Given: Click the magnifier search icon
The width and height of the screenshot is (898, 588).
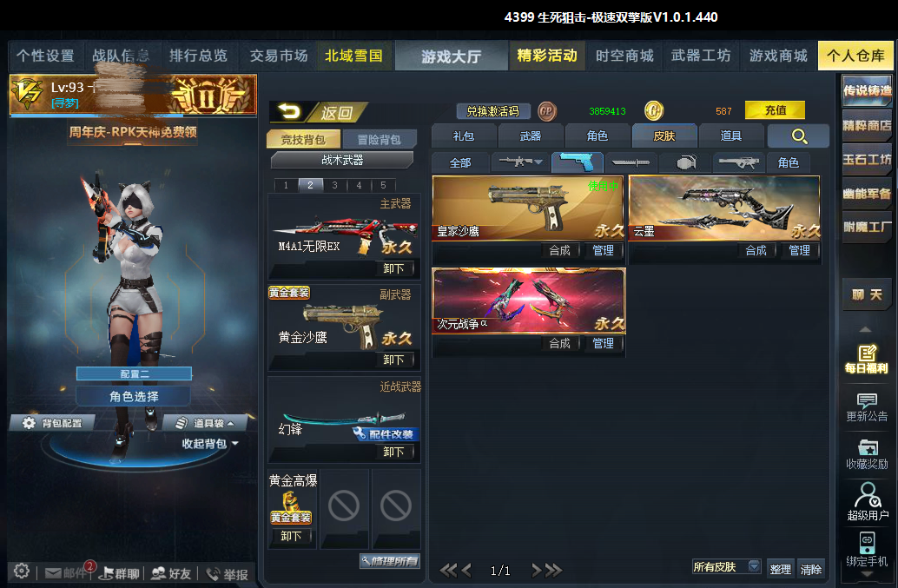Looking at the screenshot, I should click(799, 136).
